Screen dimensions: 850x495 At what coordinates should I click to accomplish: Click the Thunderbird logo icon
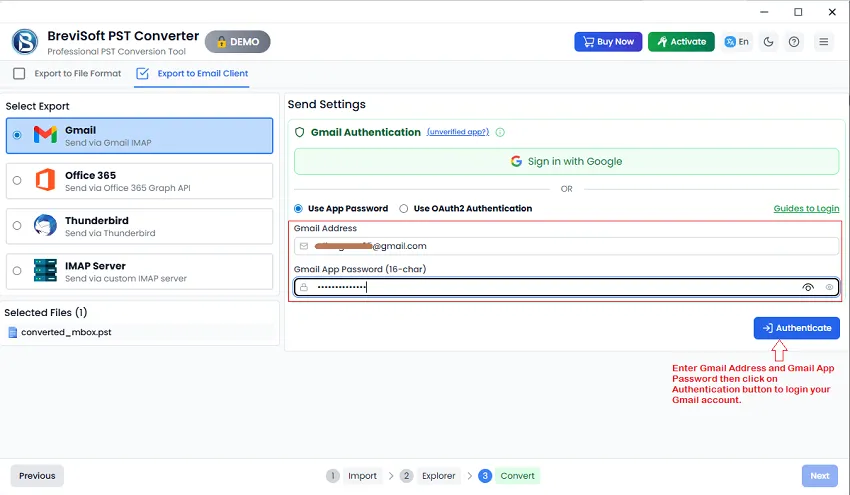[45, 225]
